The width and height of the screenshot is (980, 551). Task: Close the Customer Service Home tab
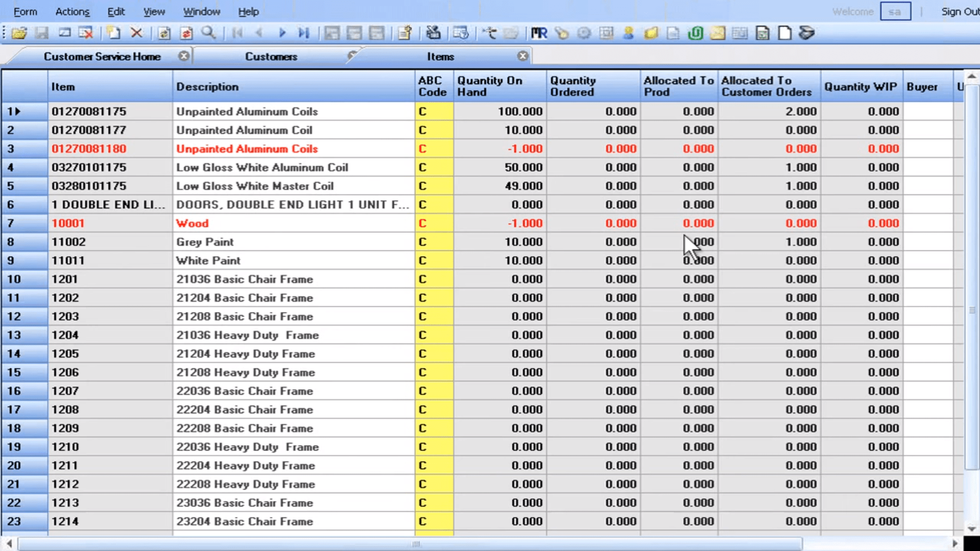tap(184, 56)
